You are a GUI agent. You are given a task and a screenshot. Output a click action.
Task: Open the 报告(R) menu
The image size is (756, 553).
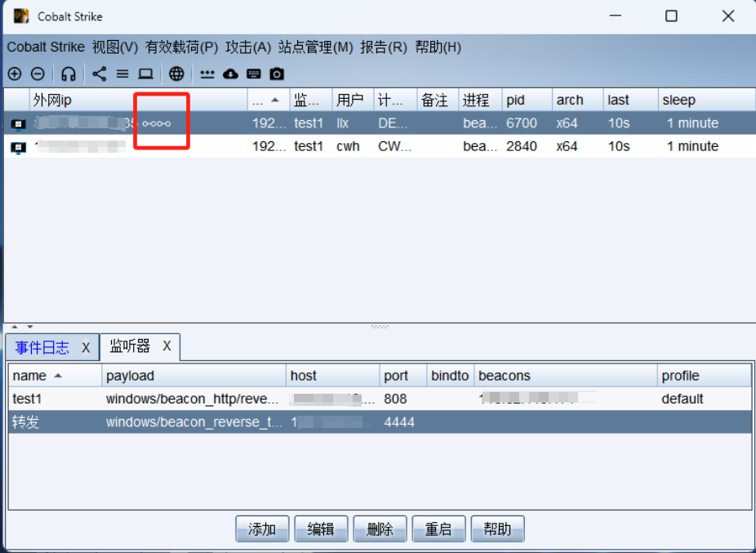pyautogui.click(x=384, y=47)
